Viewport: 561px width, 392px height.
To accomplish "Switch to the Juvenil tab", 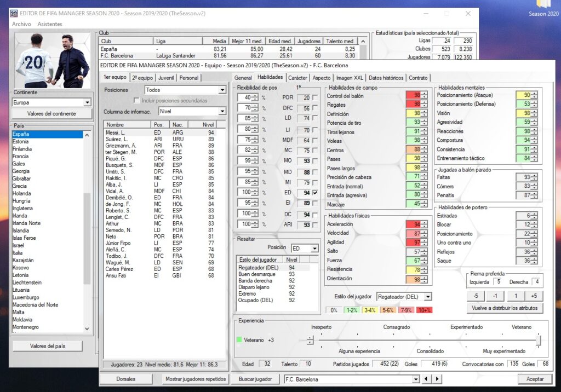I will (166, 78).
